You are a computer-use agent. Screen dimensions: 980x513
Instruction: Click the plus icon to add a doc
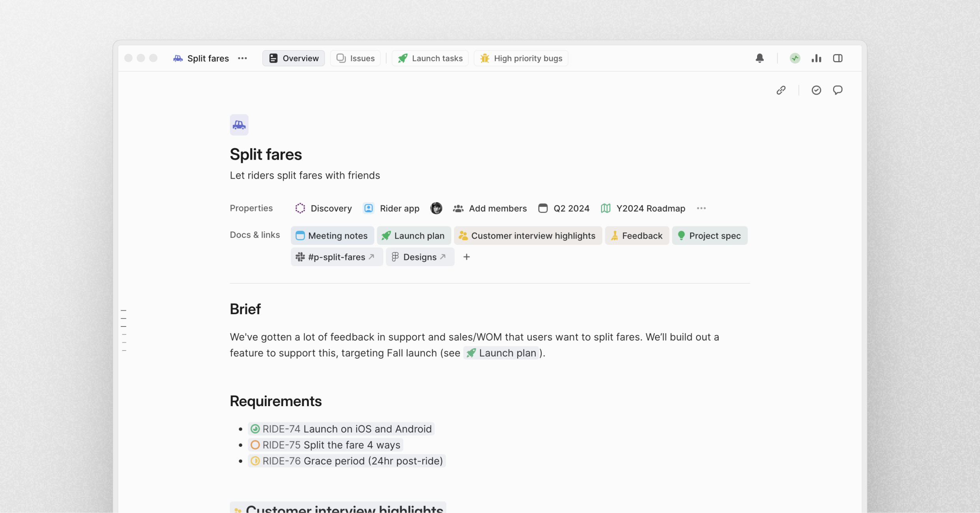tap(467, 256)
